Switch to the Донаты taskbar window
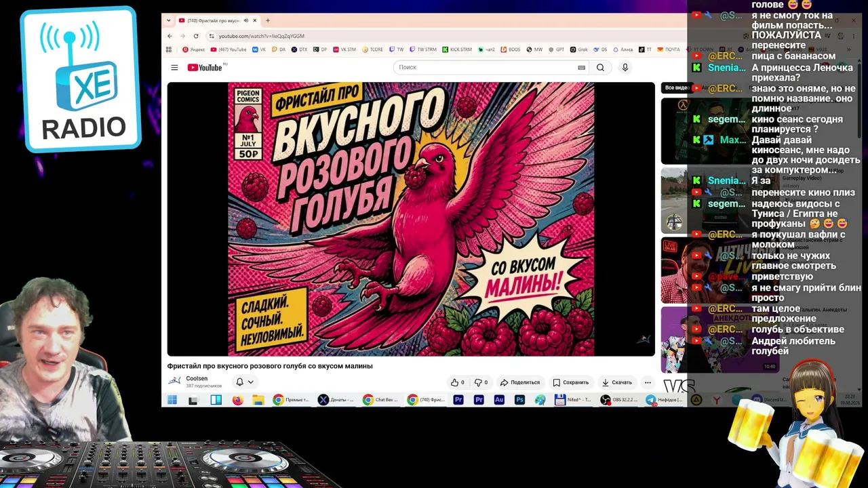The height and width of the screenshot is (488, 868). (x=336, y=401)
